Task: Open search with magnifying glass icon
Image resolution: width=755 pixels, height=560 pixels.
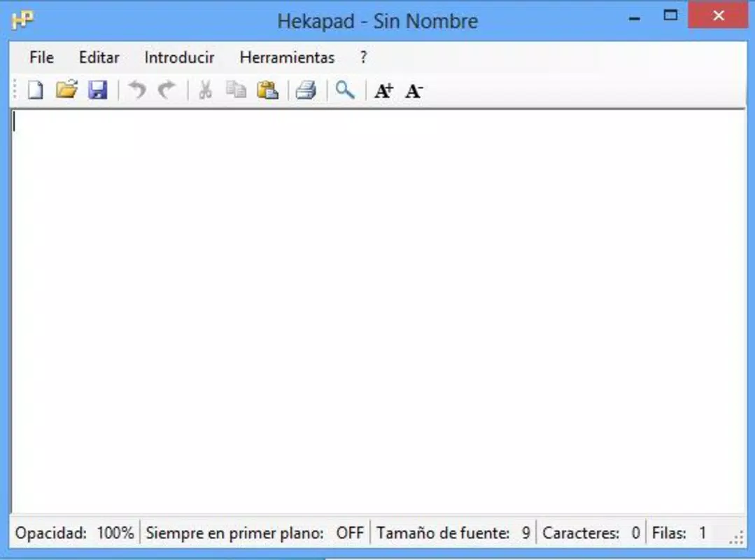Action: pos(345,90)
